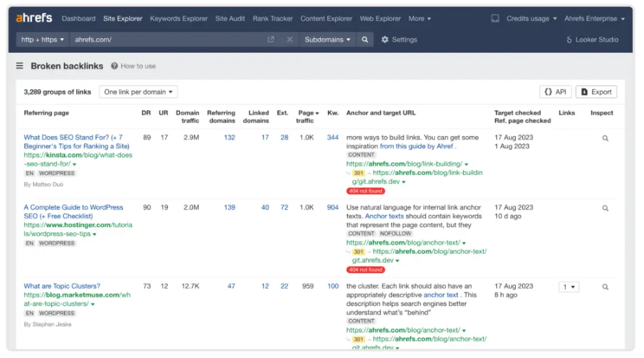
Task: Click 'anchor text' anchor in marketmuse row
Action: [441, 295]
